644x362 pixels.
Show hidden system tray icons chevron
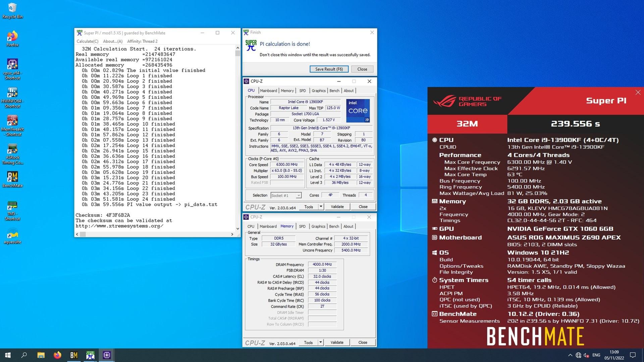point(570,355)
